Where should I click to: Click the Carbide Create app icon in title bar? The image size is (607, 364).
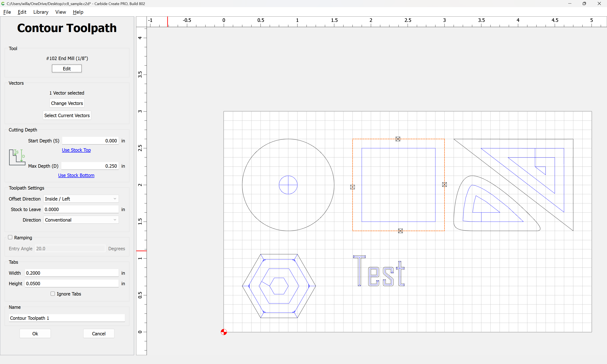tap(3, 4)
